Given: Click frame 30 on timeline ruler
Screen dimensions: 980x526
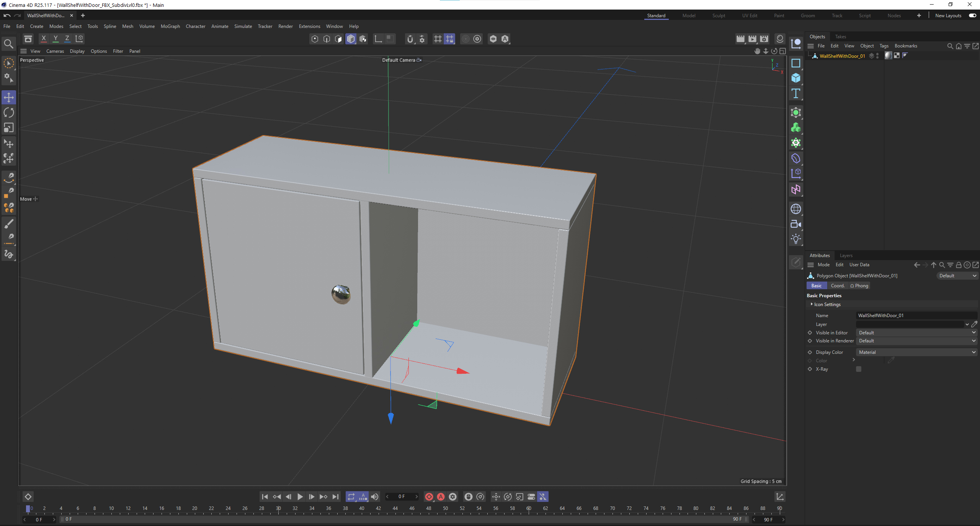Looking at the screenshot, I should click(x=278, y=508).
